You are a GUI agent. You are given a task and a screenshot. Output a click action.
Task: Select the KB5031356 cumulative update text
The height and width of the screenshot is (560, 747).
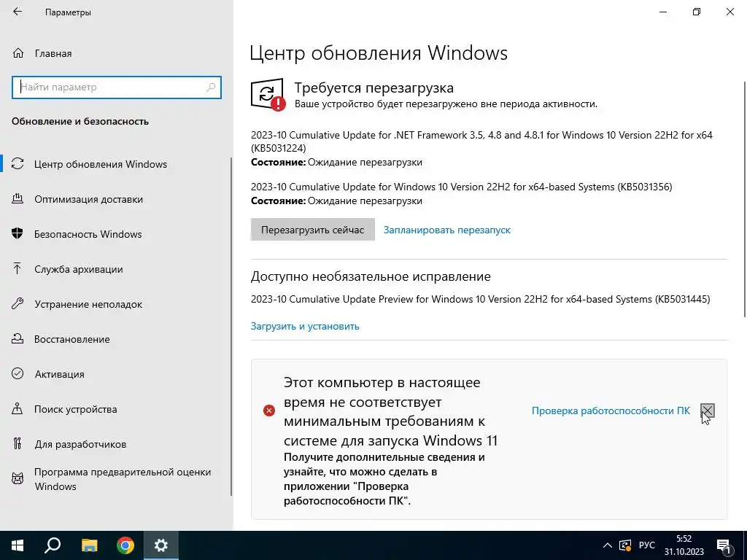tap(462, 187)
